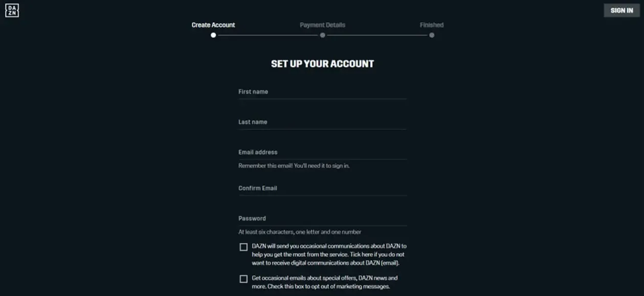
Task: Check the marketing messages opt-out checkbox
Action: pyautogui.click(x=243, y=279)
